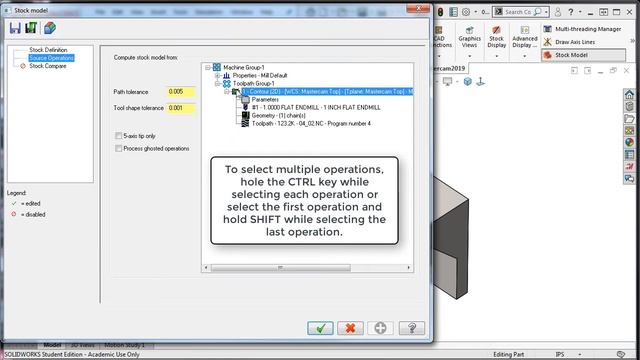Select Geometry - (1) chain(s) row

pos(278,116)
